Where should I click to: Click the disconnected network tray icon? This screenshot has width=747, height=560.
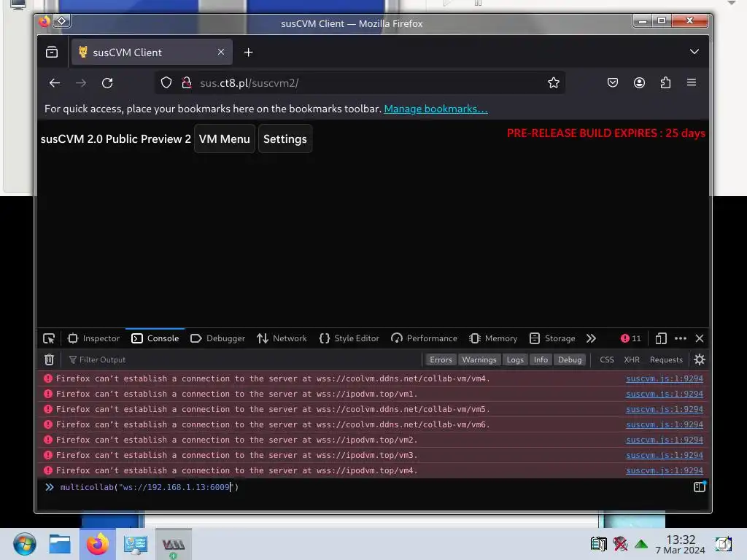point(620,544)
